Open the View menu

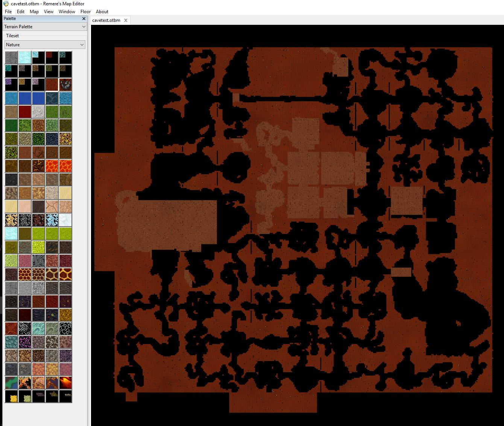pyautogui.click(x=49, y=11)
